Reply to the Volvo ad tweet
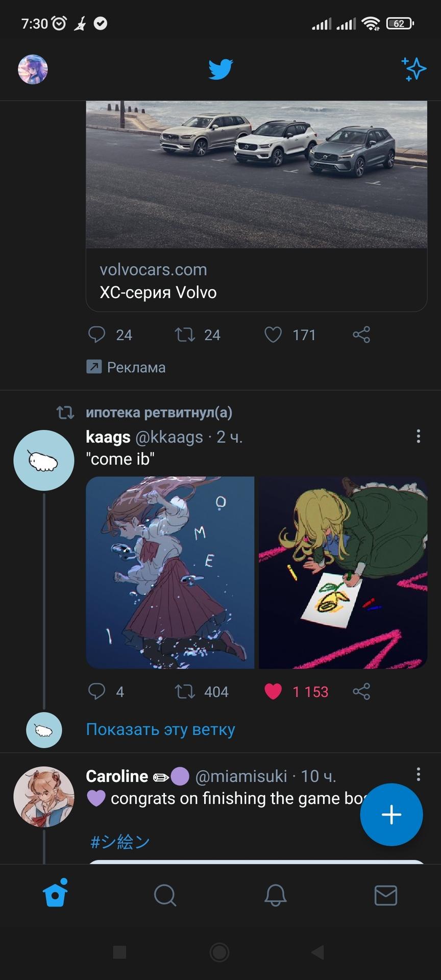 point(97,335)
